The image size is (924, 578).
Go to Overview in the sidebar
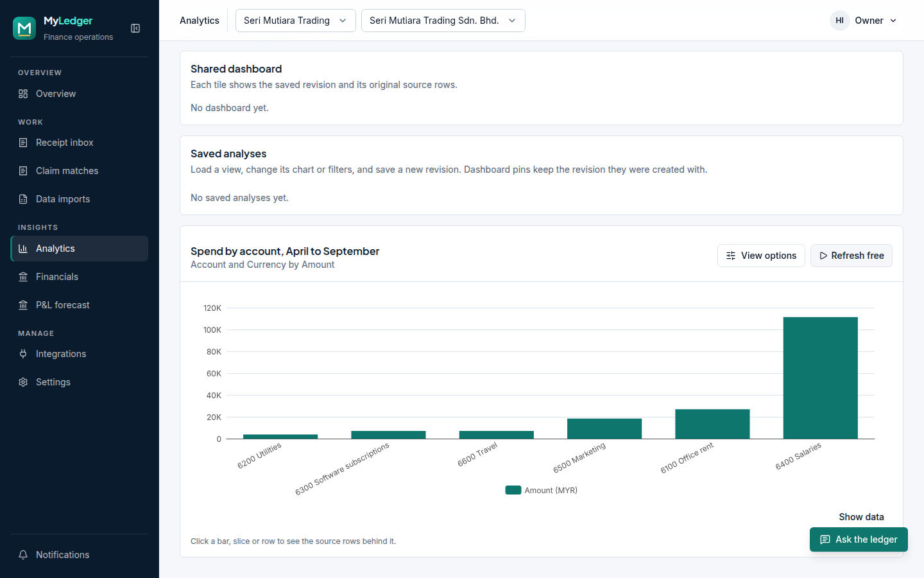click(x=80, y=94)
